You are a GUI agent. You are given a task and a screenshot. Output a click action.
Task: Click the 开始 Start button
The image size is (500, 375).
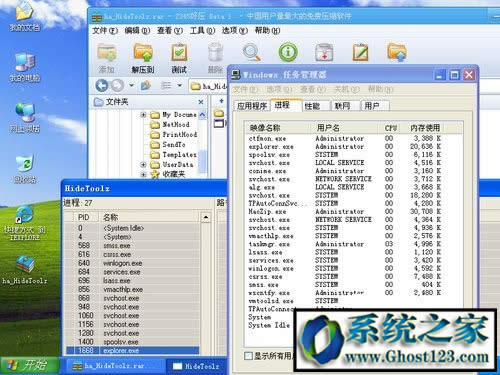coord(30,366)
